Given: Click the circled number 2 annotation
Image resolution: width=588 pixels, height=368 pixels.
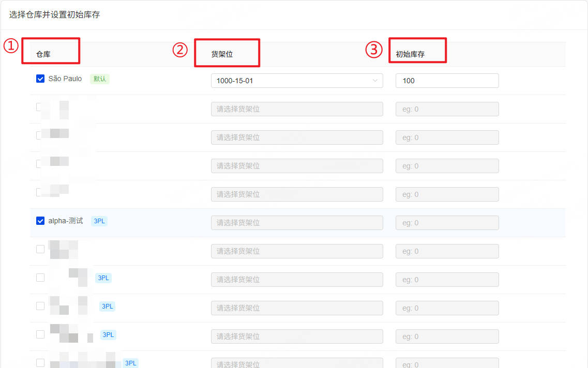Looking at the screenshot, I should (180, 50).
